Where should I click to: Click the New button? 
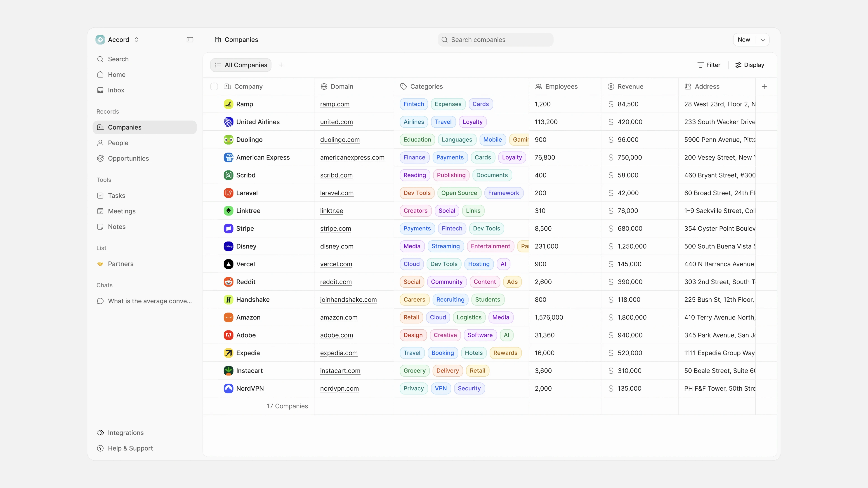pyautogui.click(x=744, y=40)
